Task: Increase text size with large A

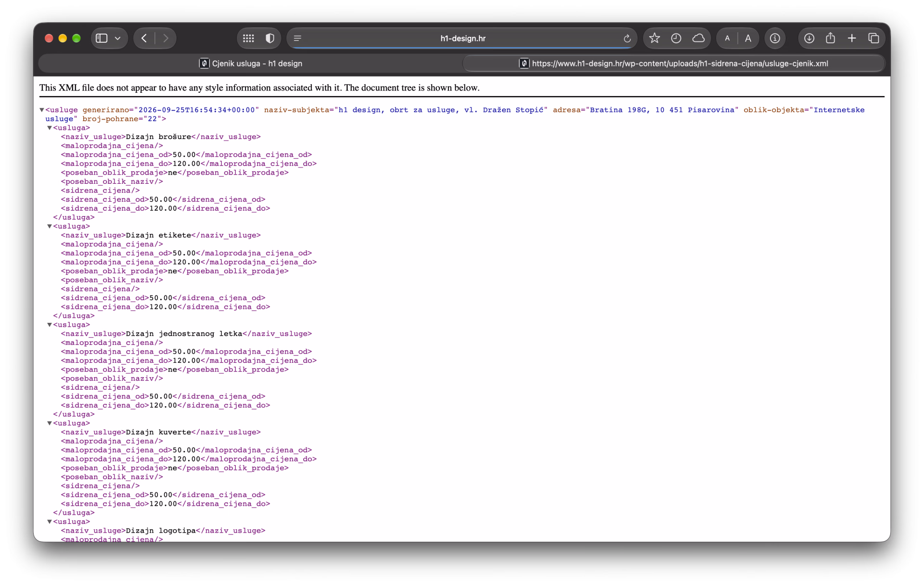Action: coord(748,38)
